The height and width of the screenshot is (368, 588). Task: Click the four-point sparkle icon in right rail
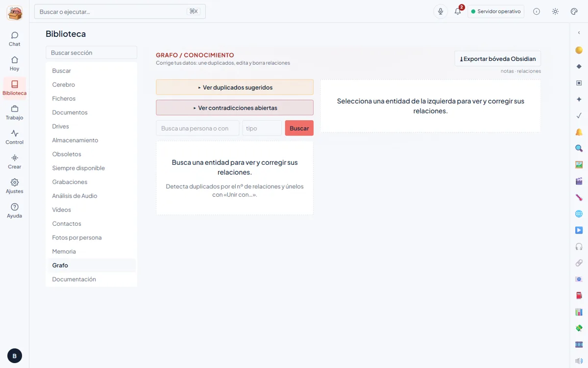pos(579,99)
